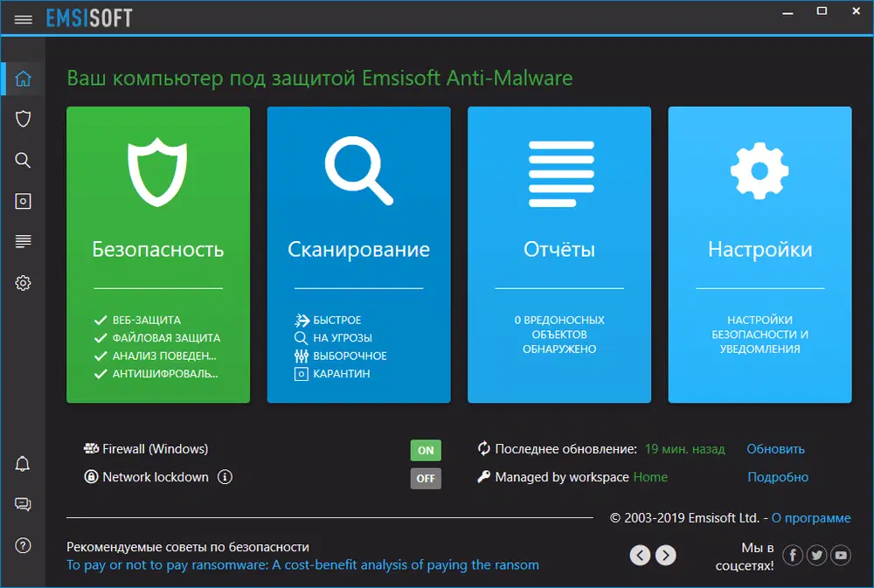The width and height of the screenshot is (874, 588).
Task: Open the Настройки tile title
Action: point(760,249)
